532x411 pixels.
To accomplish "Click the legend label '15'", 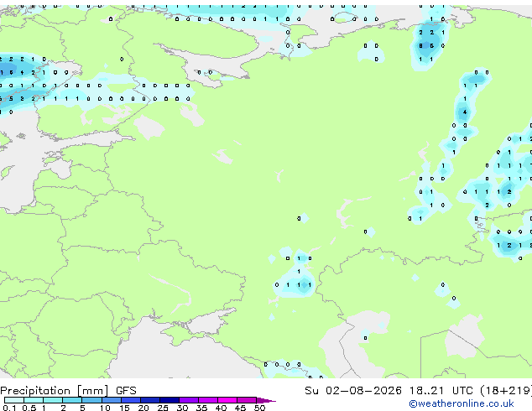I will click(x=124, y=408).
